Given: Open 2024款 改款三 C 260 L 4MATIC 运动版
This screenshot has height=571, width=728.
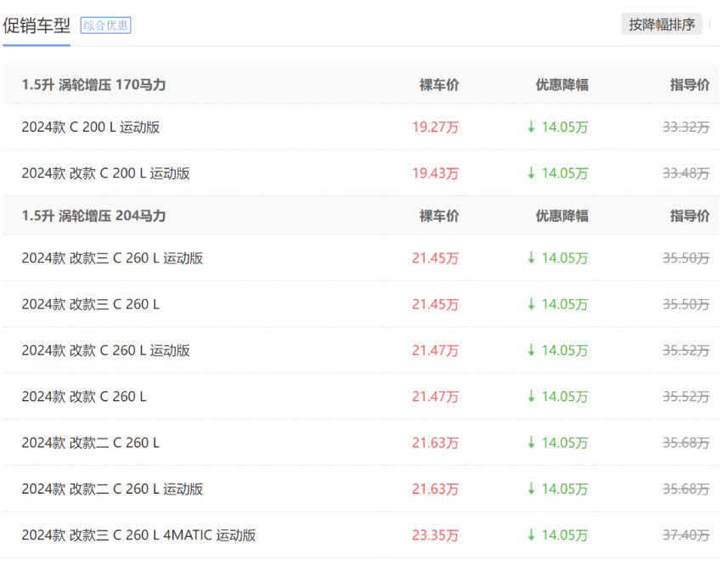Looking at the screenshot, I should (138, 535).
